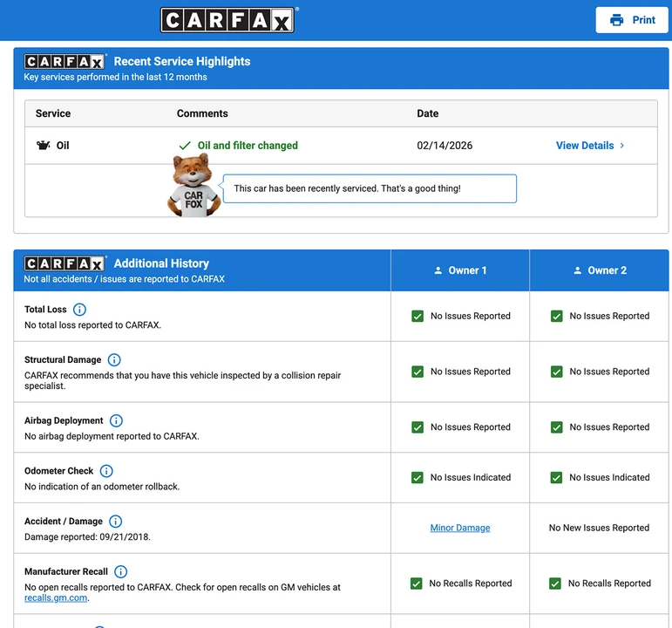Click the Print button
This screenshot has height=628, width=672.
click(x=632, y=20)
